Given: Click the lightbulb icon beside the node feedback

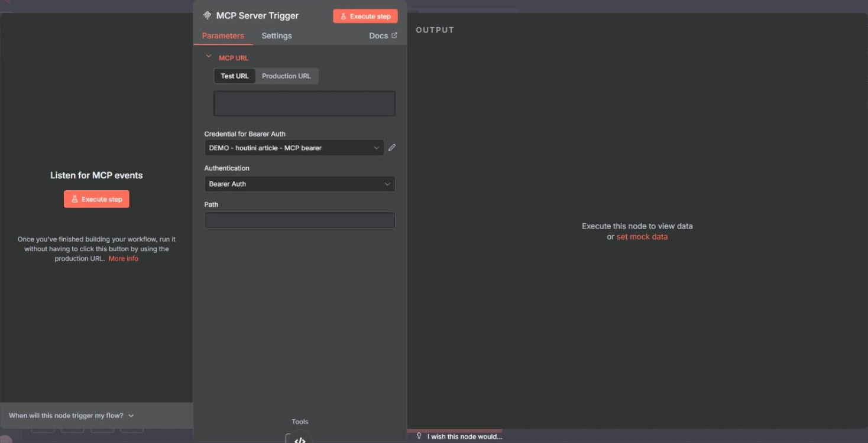Looking at the screenshot, I should tap(419, 436).
